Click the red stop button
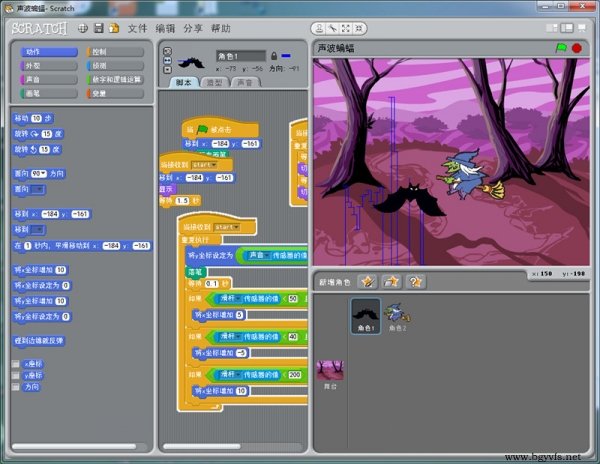This screenshot has width=600, height=464. (x=577, y=48)
